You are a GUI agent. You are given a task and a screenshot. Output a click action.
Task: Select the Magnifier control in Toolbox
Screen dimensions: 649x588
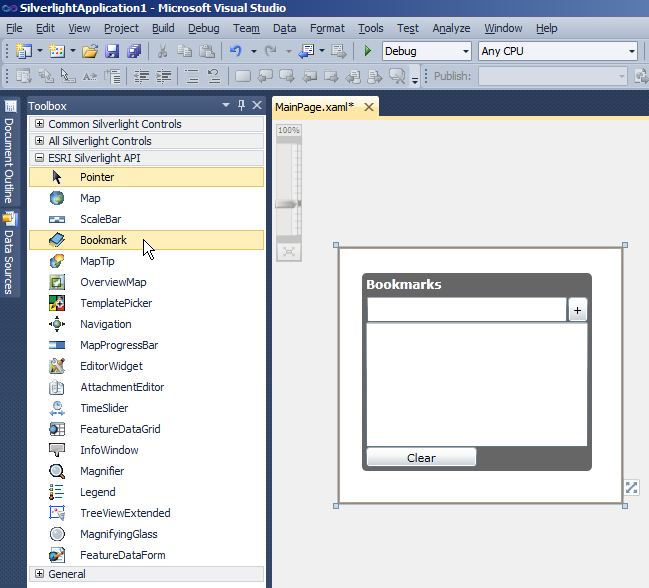tap(147, 471)
